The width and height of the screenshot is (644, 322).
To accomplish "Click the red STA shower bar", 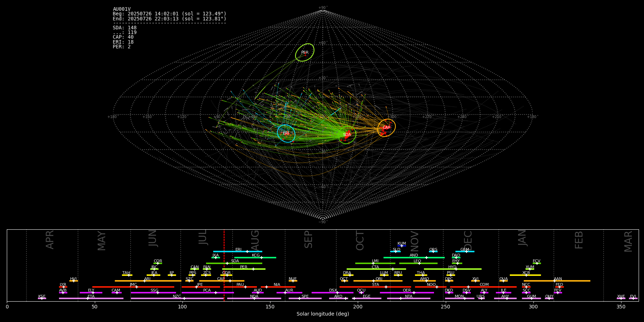I will point(375,287).
